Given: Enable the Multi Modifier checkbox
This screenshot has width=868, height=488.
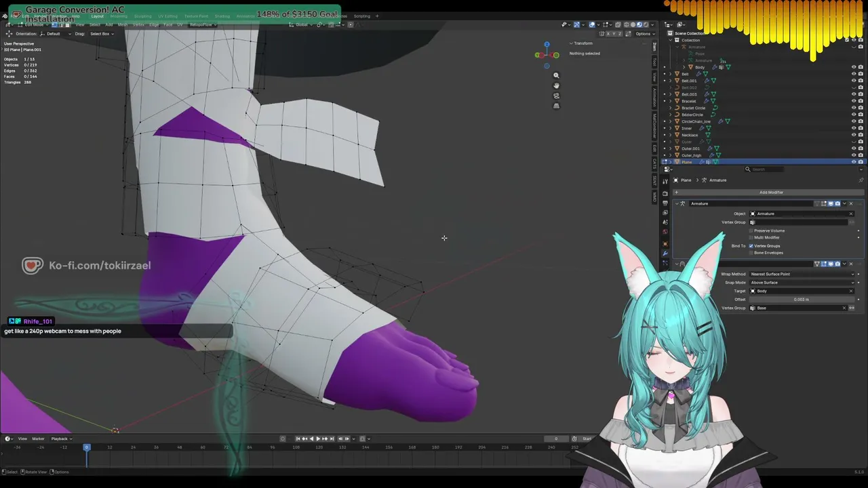Looking at the screenshot, I should pos(751,237).
